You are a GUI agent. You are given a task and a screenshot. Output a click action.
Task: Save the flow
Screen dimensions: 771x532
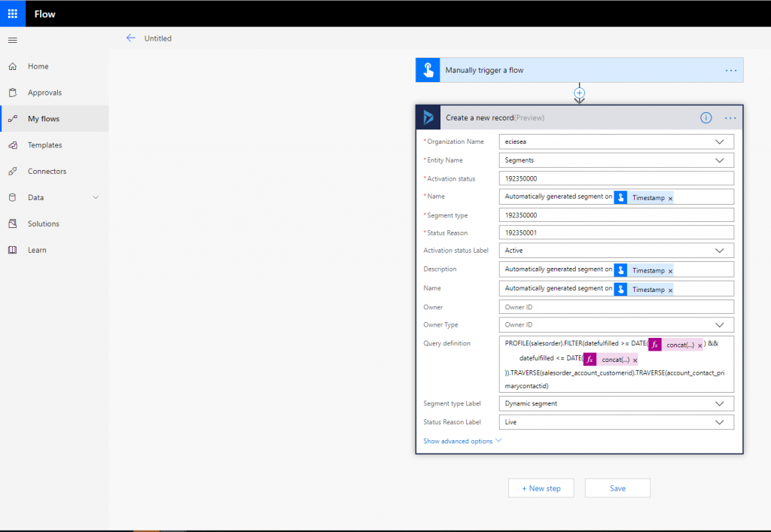click(x=617, y=488)
